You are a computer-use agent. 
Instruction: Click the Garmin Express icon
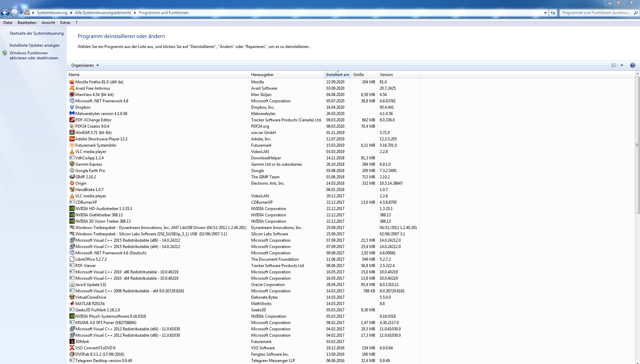72,164
